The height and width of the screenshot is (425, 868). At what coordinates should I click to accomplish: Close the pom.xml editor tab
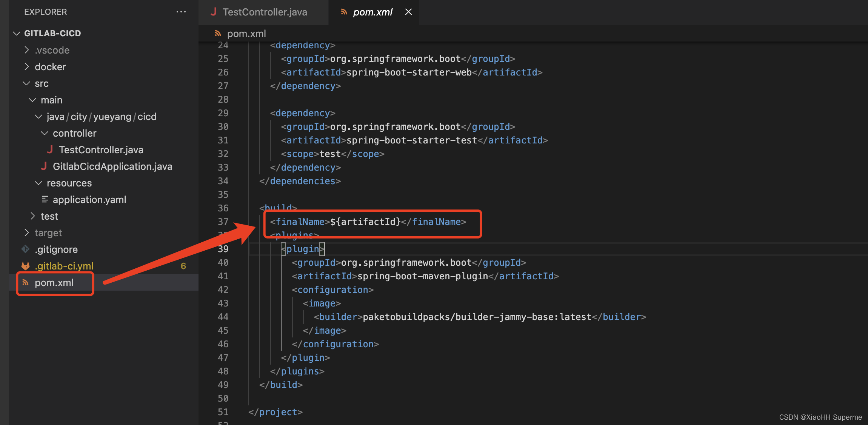point(408,12)
